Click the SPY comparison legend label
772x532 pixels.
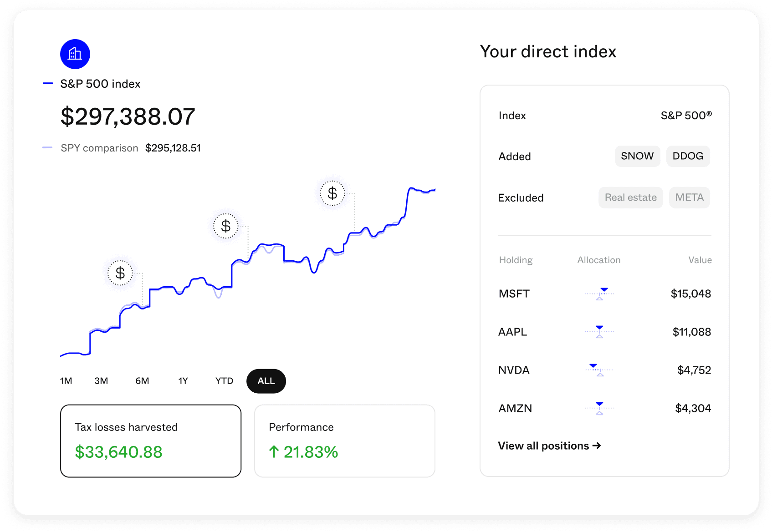[x=99, y=148]
